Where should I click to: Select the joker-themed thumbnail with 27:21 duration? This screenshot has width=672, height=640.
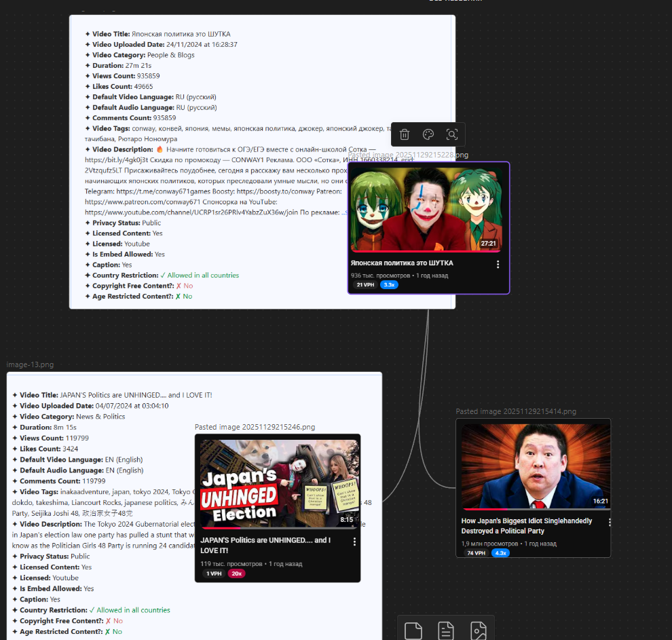(x=426, y=209)
